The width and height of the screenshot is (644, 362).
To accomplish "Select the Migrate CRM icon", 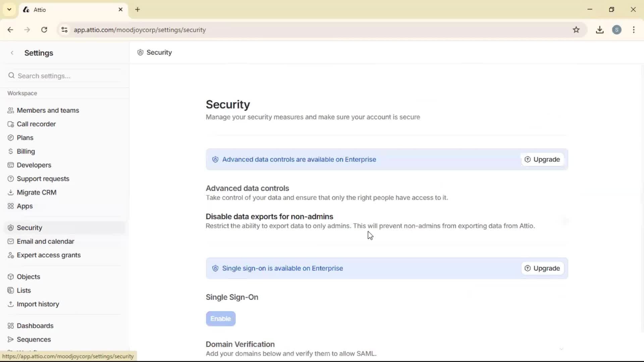I will (11, 192).
